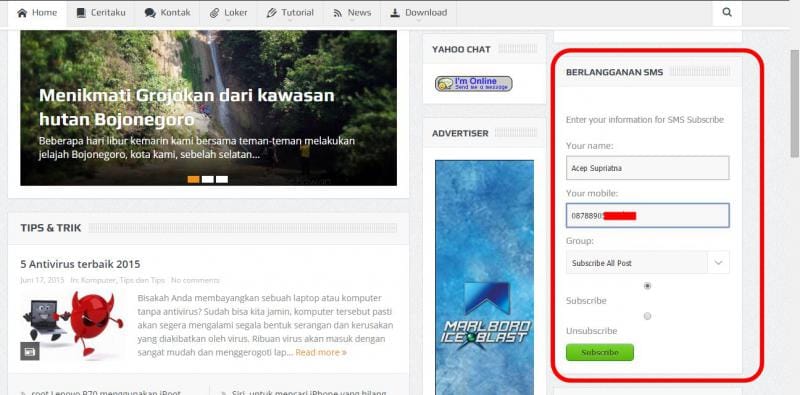
Task: Select the first orange slider dot
Action: coord(193,179)
